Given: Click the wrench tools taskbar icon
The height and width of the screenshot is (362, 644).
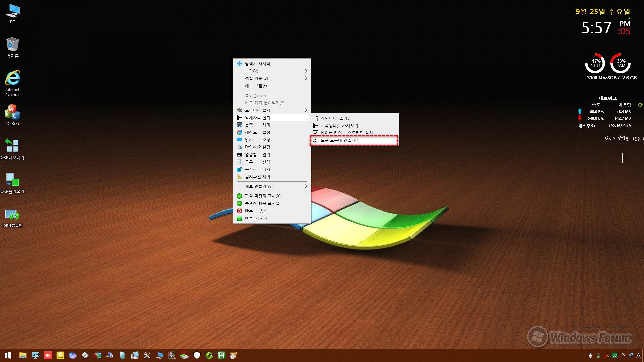Looking at the screenshot, I should [x=147, y=355].
